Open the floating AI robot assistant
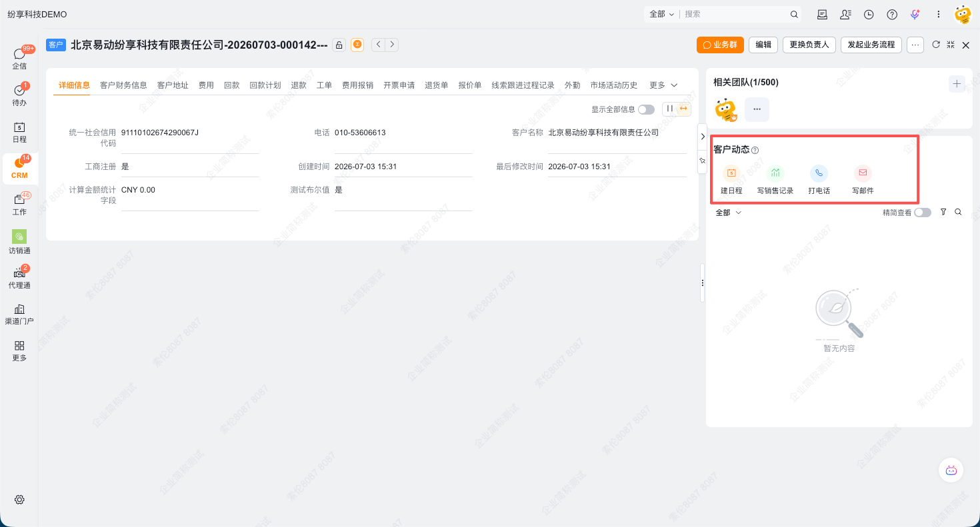The image size is (980, 527). click(x=951, y=470)
